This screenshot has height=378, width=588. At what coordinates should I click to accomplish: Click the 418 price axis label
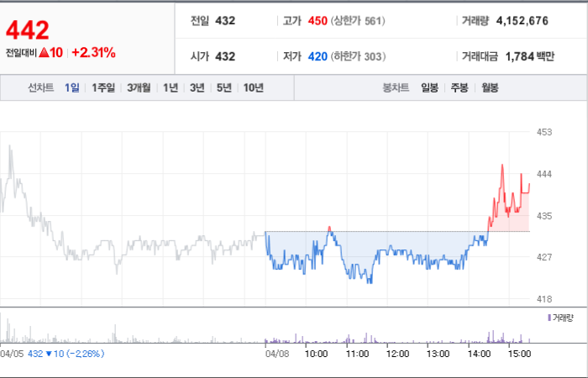tap(544, 299)
